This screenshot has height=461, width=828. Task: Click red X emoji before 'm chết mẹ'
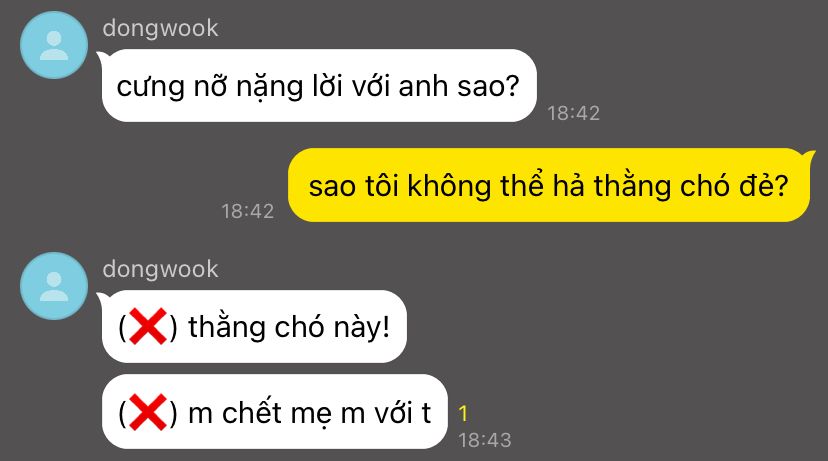[147, 412]
